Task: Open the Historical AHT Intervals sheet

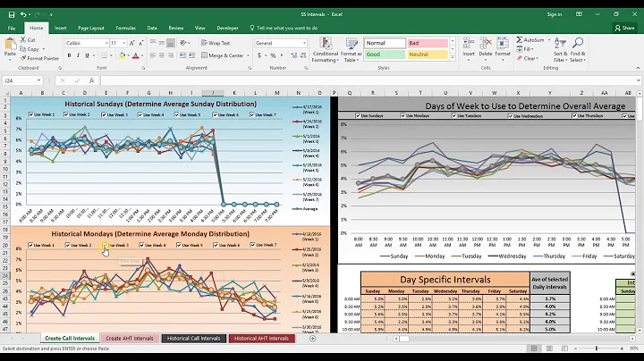Action: [261, 339]
